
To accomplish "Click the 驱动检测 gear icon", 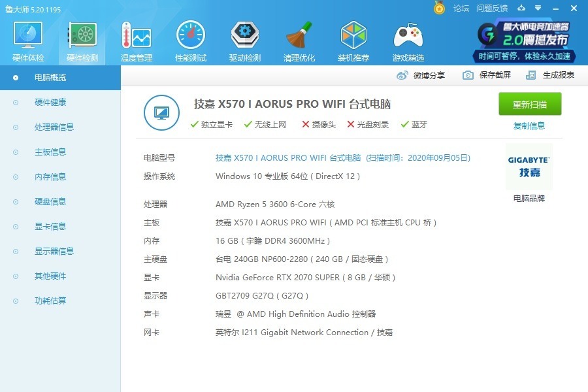I will 245,41.
